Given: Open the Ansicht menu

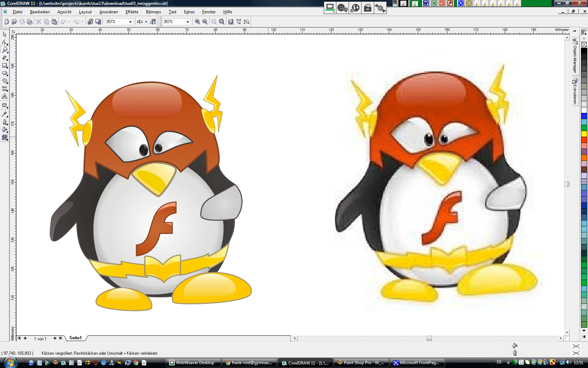Looking at the screenshot, I should click(64, 12).
